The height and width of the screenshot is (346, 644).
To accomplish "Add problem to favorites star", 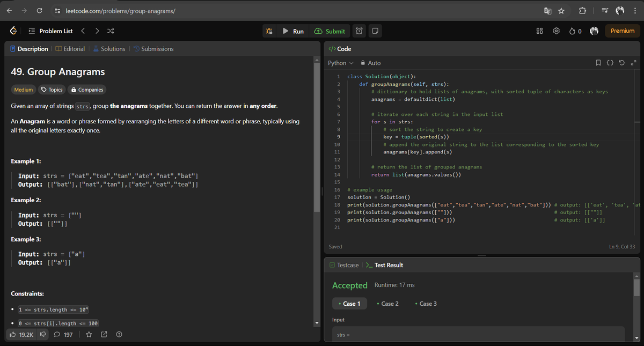I will (89, 335).
